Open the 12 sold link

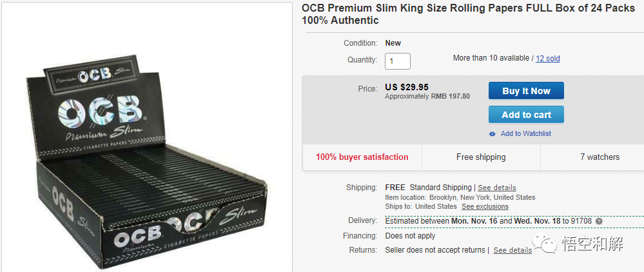548,59
